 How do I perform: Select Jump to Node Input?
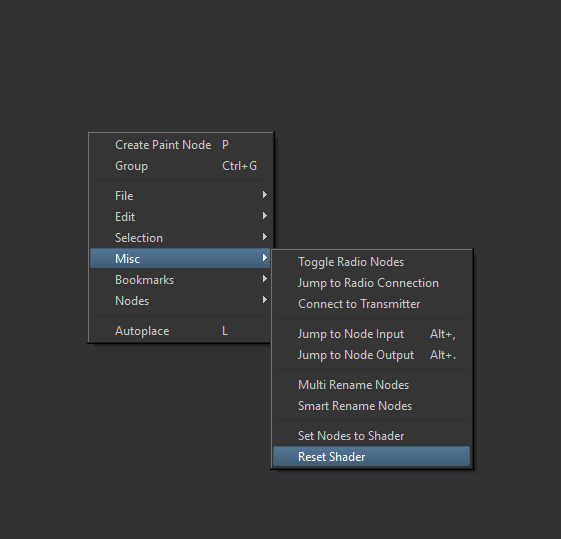[x=371, y=334]
